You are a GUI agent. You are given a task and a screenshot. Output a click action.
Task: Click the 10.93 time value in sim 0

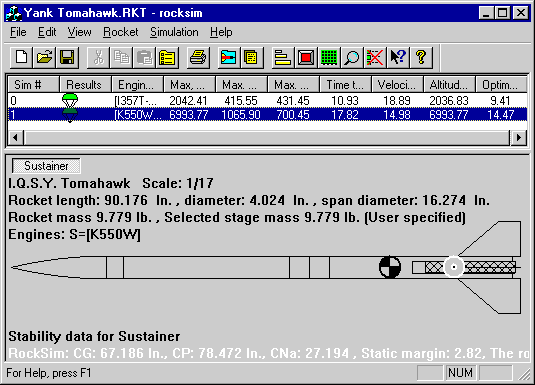coord(345,101)
